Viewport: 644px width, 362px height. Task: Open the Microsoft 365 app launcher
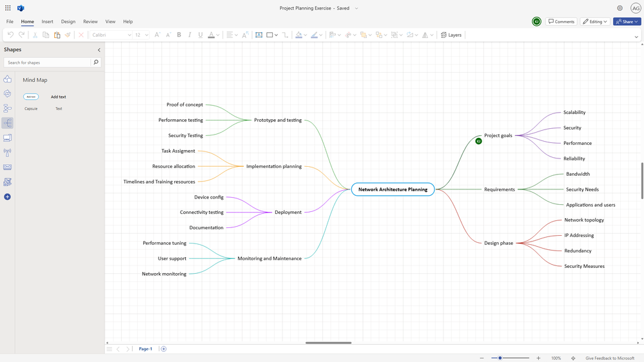[x=8, y=8]
